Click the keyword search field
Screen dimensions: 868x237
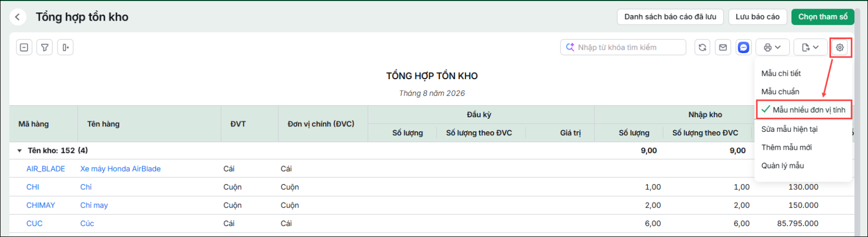coord(623,47)
